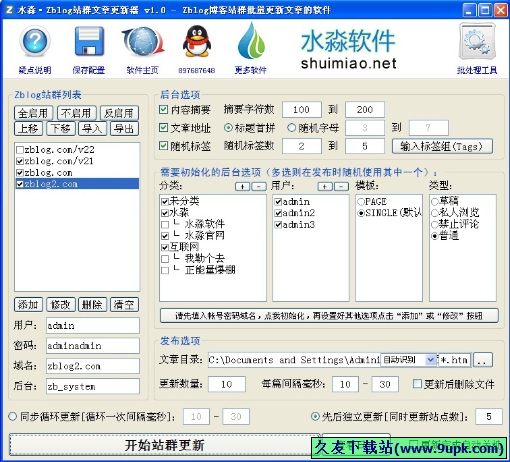This screenshot has width=510, height=462.
Task: Uncheck the admin2 user checkbox
Action: 278,213
